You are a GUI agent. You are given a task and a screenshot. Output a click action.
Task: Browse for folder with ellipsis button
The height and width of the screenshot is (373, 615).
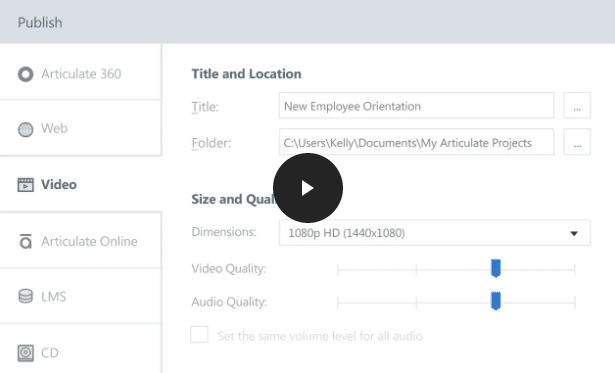[x=577, y=142]
